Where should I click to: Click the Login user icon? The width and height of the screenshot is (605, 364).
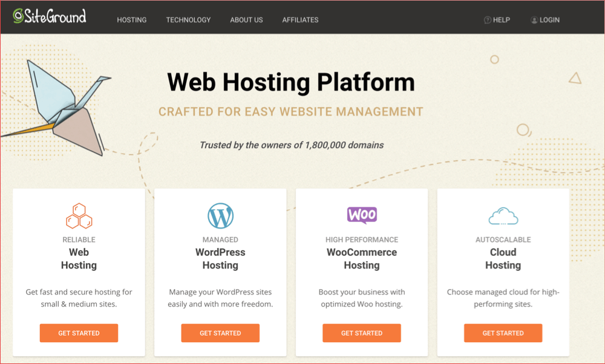click(x=534, y=20)
